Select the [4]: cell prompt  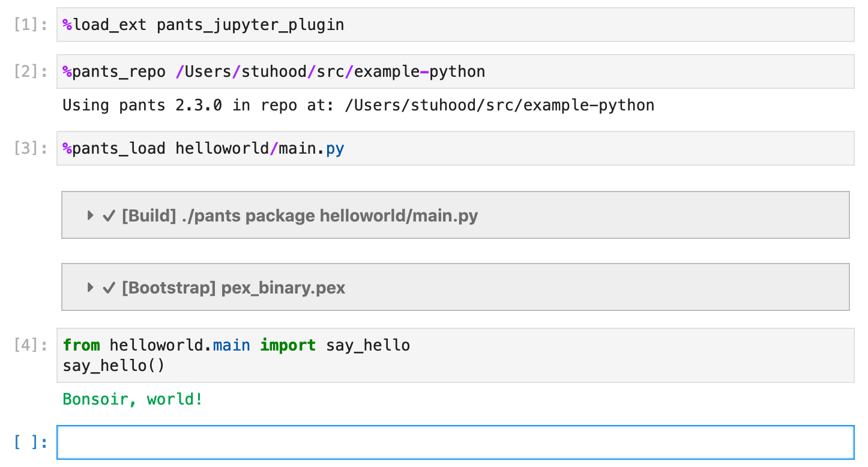31,346
